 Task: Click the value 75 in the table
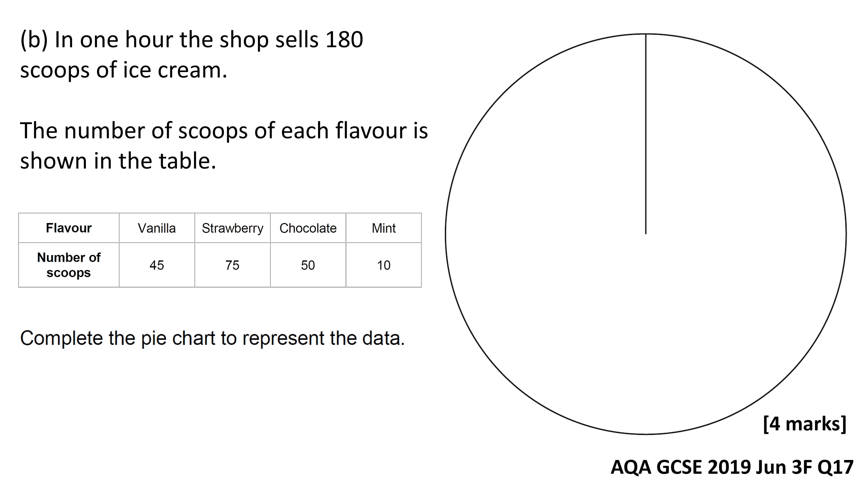[x=233, y=265]
